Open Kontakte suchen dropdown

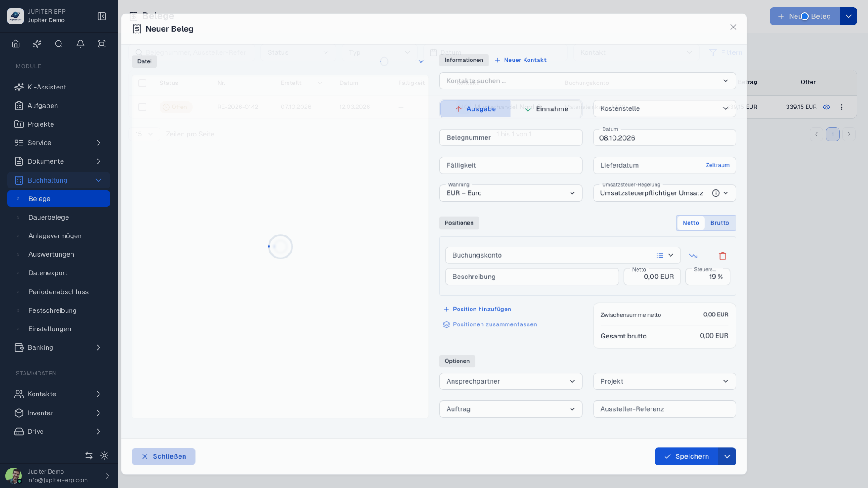(x=588, y=81)
